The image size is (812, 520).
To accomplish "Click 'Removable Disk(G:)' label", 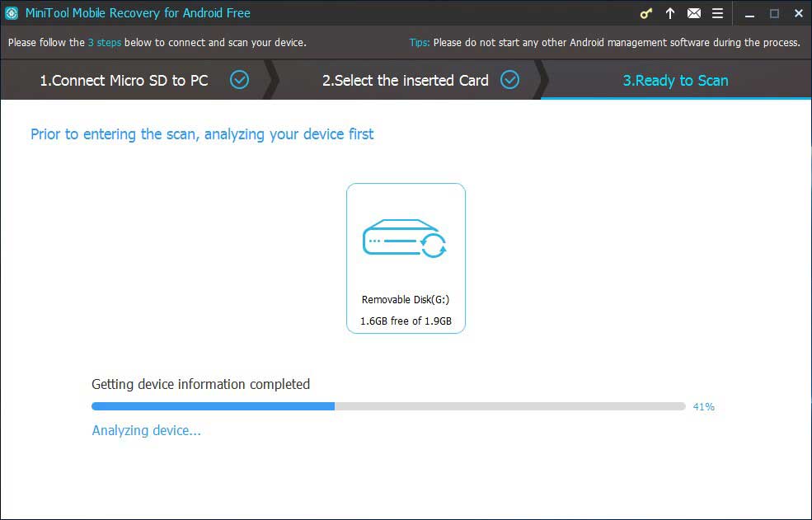I will [406, 299].
